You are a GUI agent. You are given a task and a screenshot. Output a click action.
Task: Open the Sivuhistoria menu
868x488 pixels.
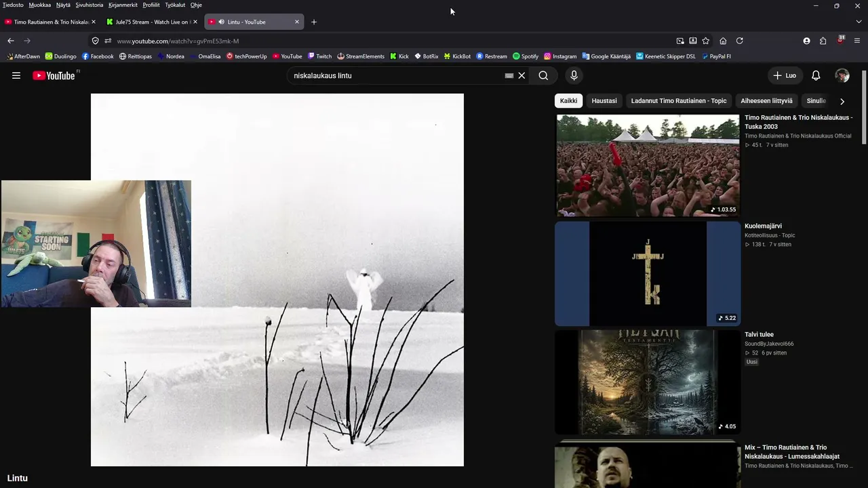click(x=90, y=5)
